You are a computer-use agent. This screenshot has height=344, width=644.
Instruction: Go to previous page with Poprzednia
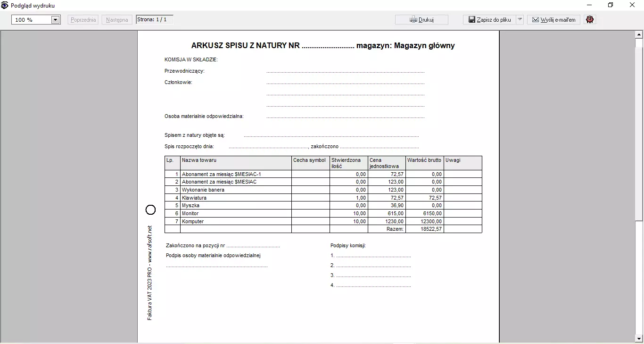point(83,20)
